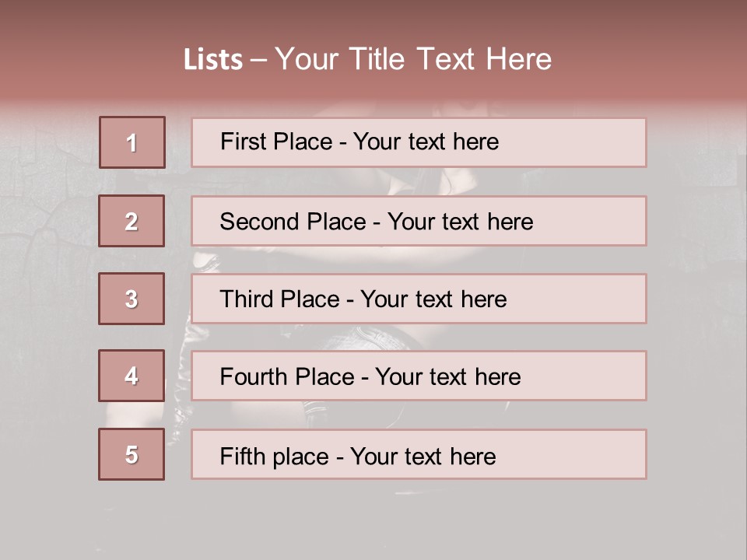Click the words Fifth place
This screenshot has width=747, height=560.
tap(275, 457)
